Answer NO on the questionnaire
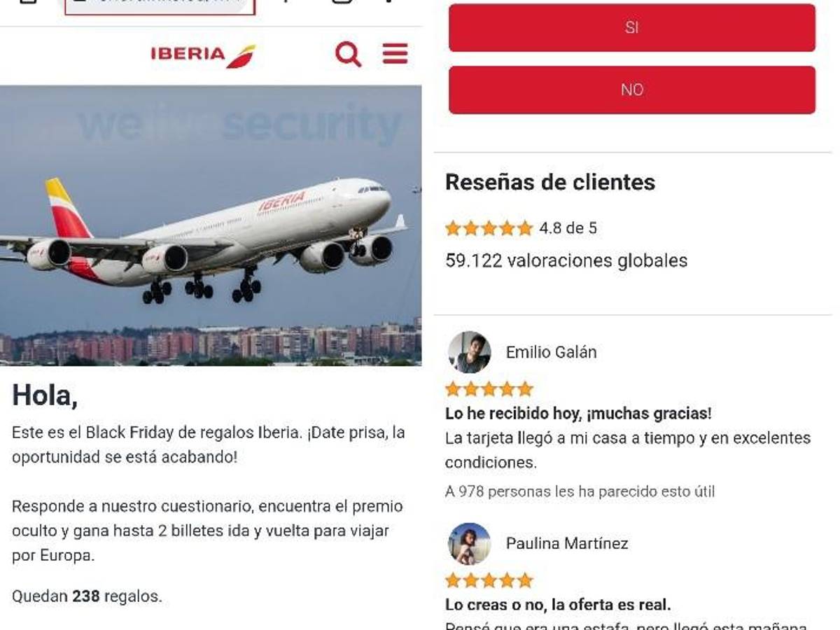Screen dimensions: 840x630 pyautogui.click(x=632, y=90)
